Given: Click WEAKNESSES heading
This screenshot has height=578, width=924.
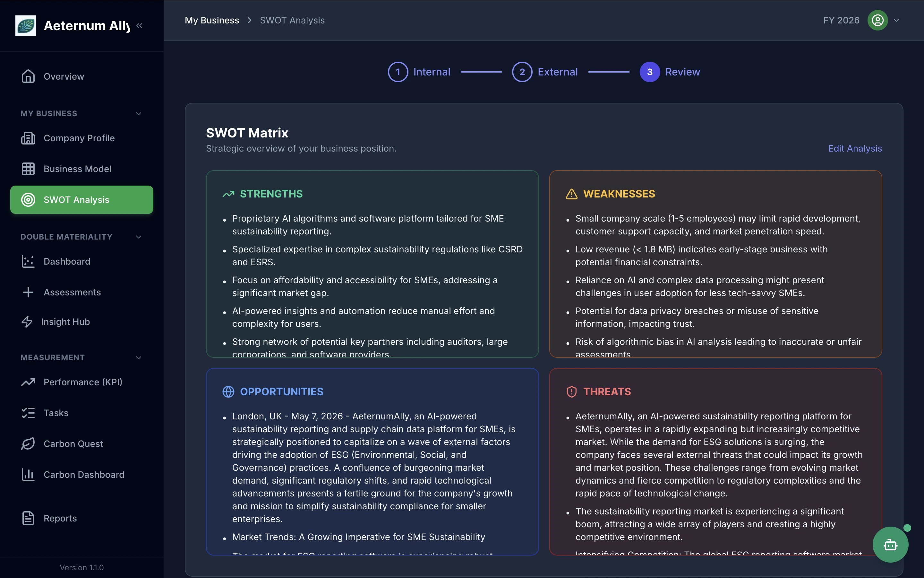Looking at the screenshot, I should coord(619,194).
